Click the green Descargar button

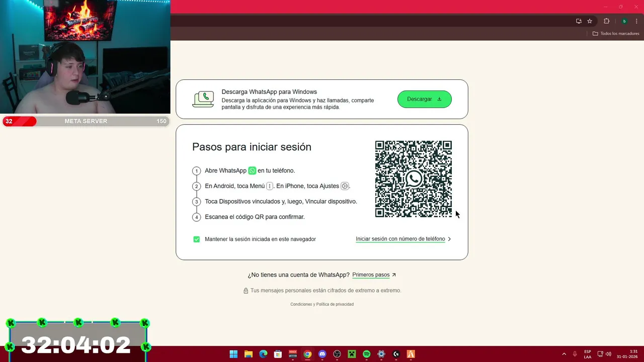coord(424,99)
